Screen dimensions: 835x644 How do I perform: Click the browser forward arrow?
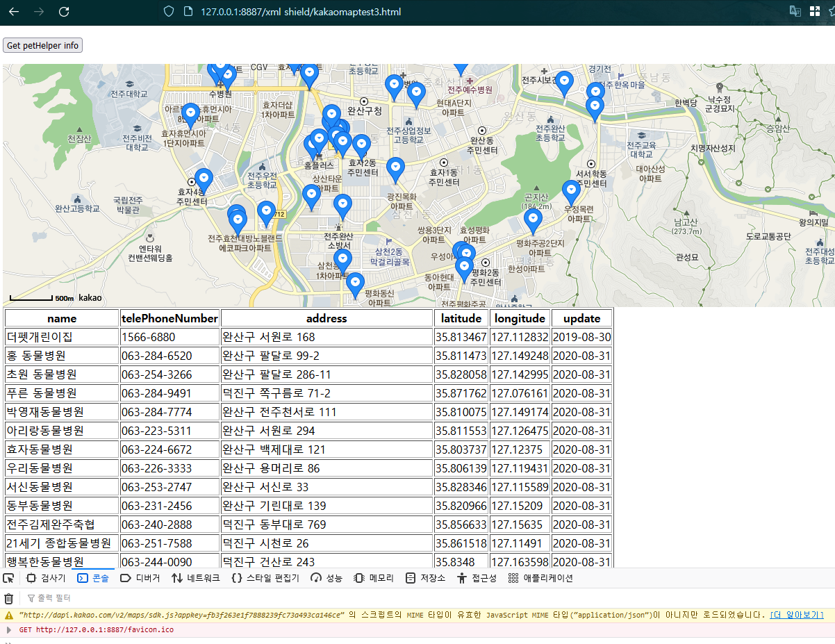pyautogui.click(x=39, y=12)
